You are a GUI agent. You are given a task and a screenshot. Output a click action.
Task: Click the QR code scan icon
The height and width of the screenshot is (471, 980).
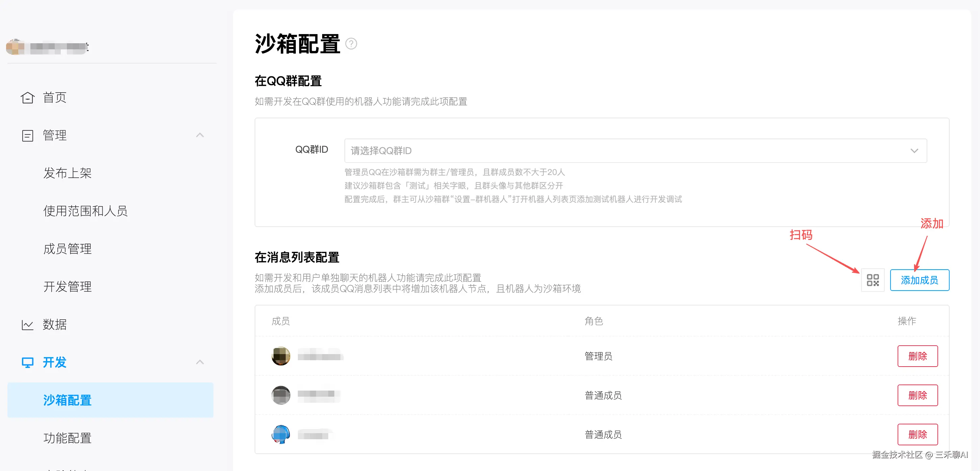872,280
